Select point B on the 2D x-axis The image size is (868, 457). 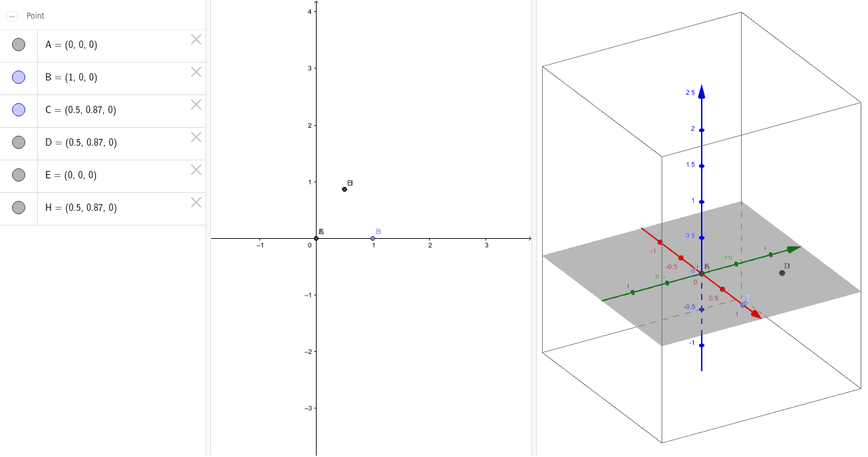point(373,237)
